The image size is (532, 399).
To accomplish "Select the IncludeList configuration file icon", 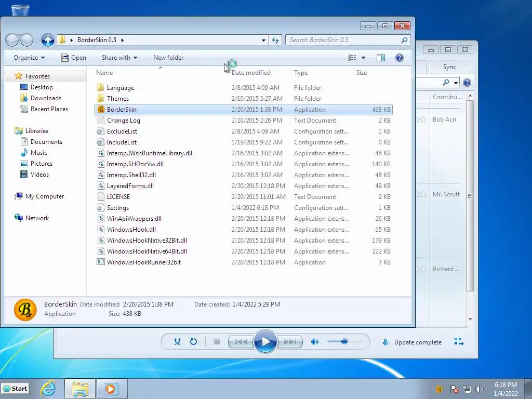I will point(100,142).
